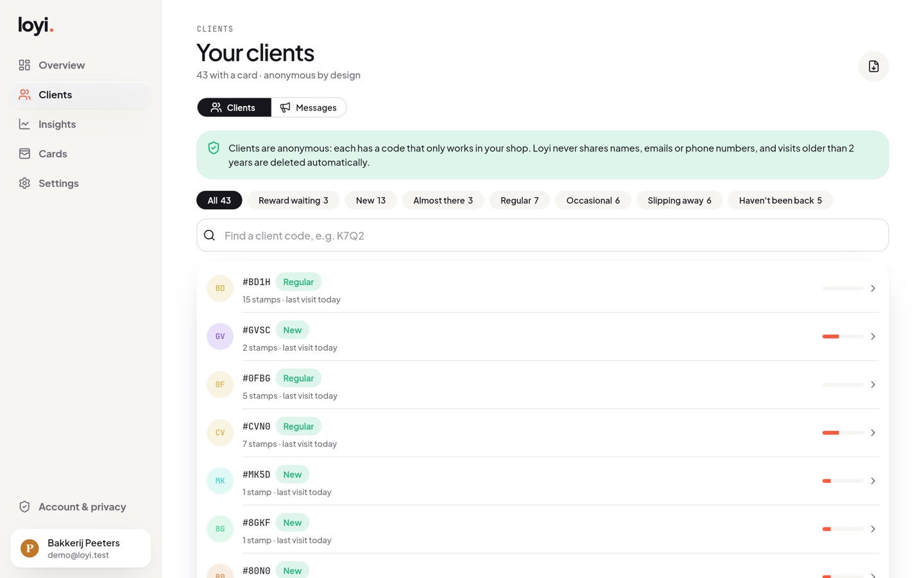924x578 pixels.
Task: Expand the #BD1H row chevron
Action: coord(873,288)
